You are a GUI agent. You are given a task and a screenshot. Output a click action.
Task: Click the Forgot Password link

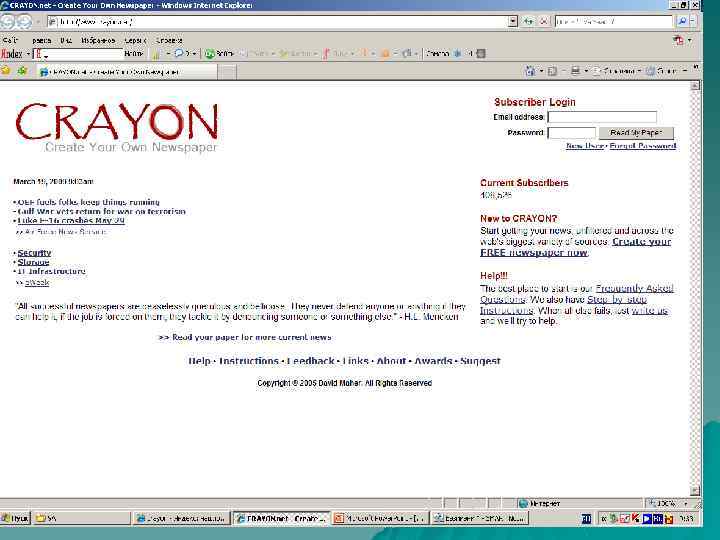643,146
